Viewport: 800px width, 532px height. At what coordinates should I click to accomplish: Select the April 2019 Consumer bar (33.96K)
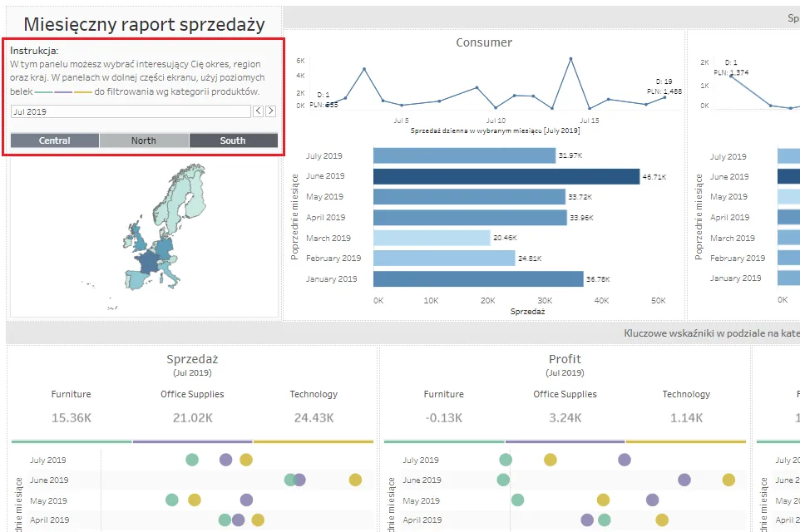point(470,217)
